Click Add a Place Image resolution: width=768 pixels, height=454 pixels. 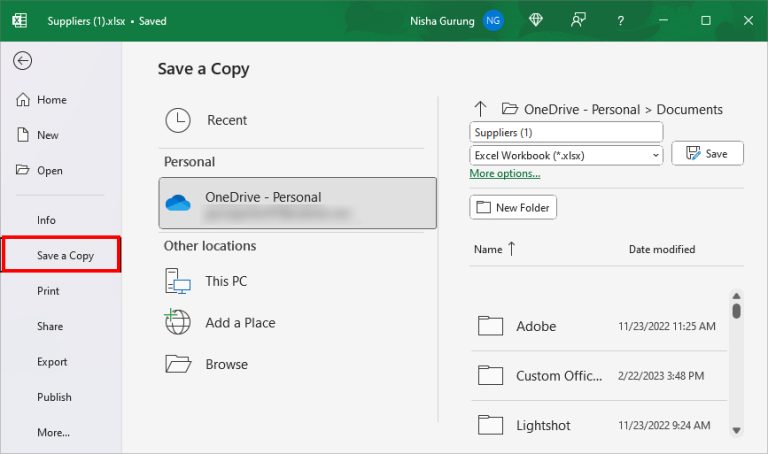pos(240,323)
